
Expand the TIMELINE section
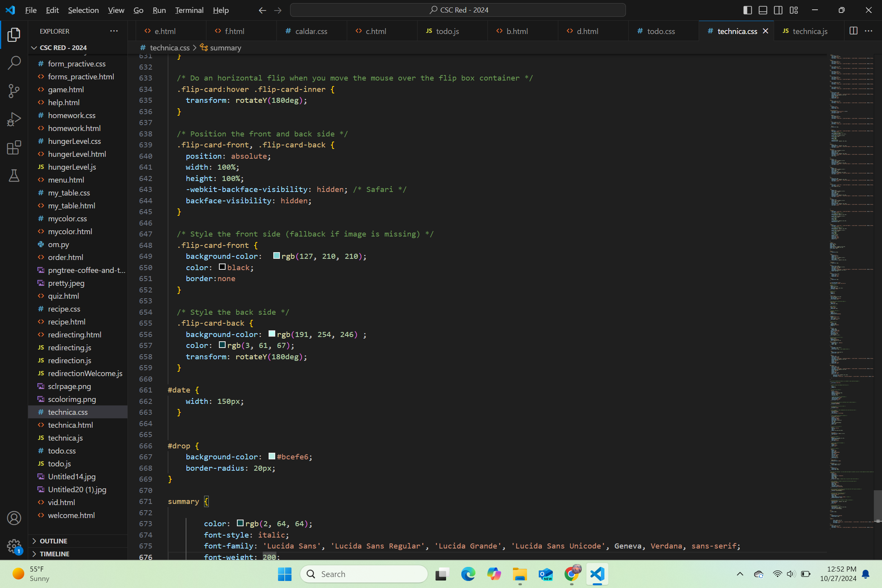(54, 554)
